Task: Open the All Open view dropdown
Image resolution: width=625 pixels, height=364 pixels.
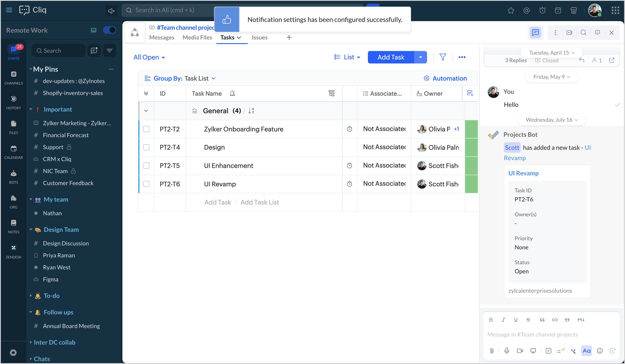Action: click(149, 57)
